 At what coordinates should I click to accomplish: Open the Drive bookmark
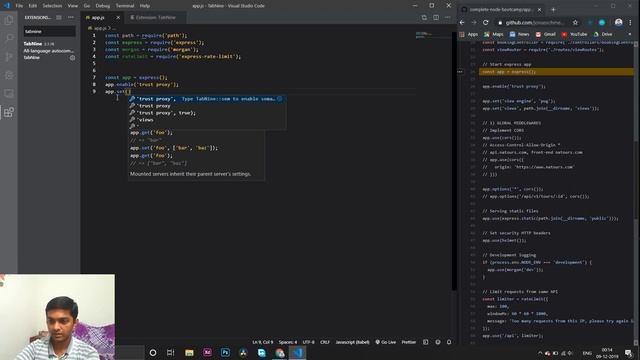coord(603,34)
